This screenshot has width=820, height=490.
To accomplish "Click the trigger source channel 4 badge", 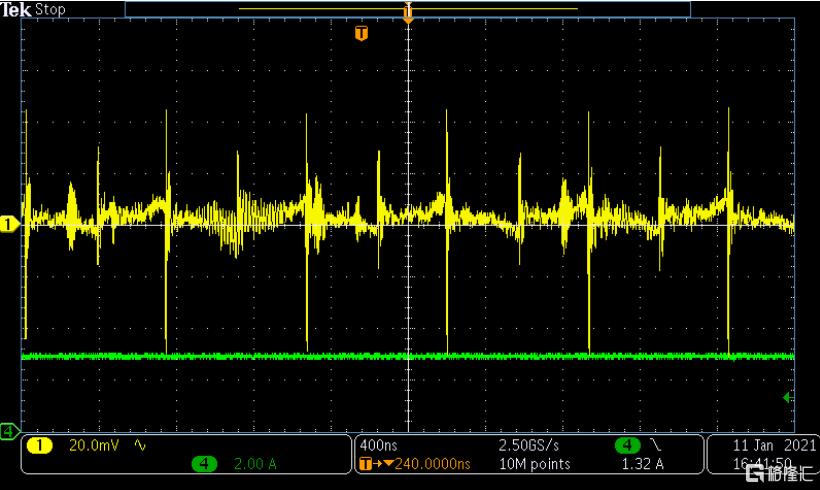I will point(627,445).
